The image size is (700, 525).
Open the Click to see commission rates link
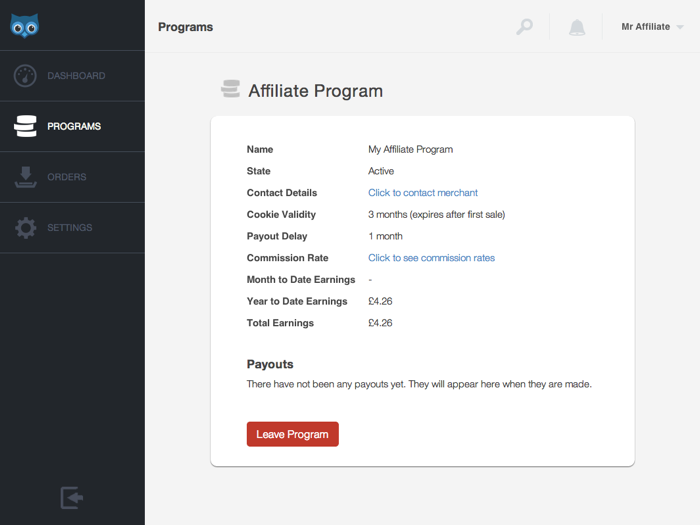pyautogui.click(x=431, y=258)
